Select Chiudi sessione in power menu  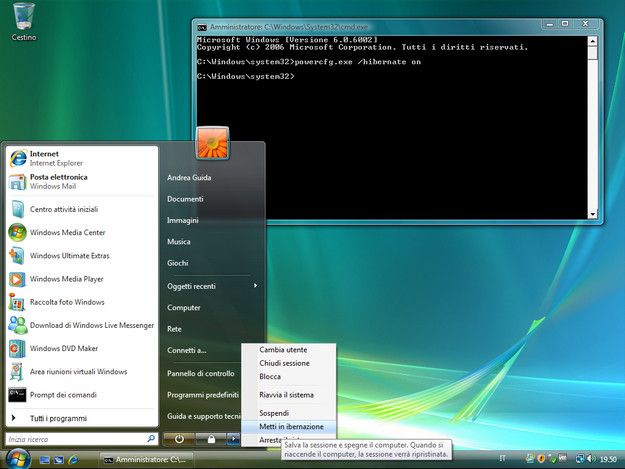pyautogui.click(x=289, y=363)
